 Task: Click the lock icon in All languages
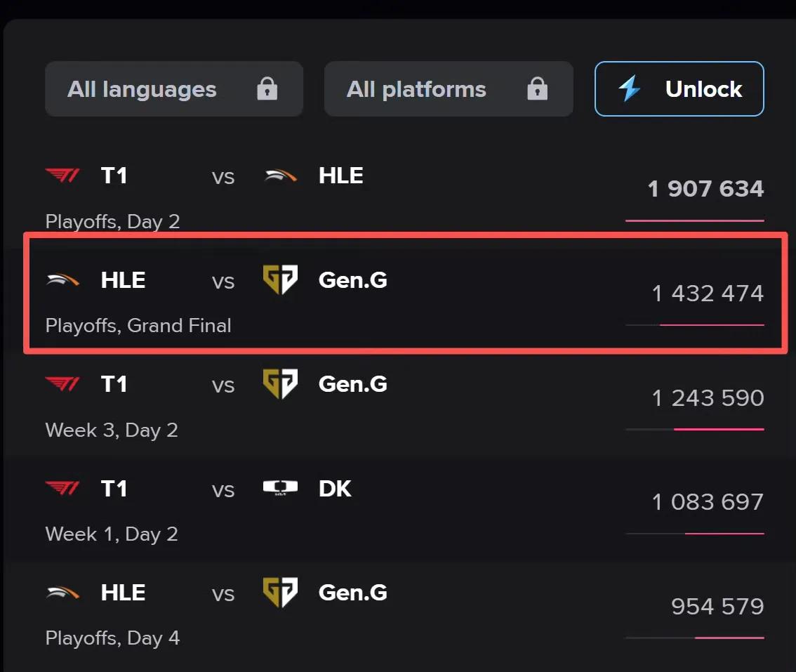(x=267, y=89)
